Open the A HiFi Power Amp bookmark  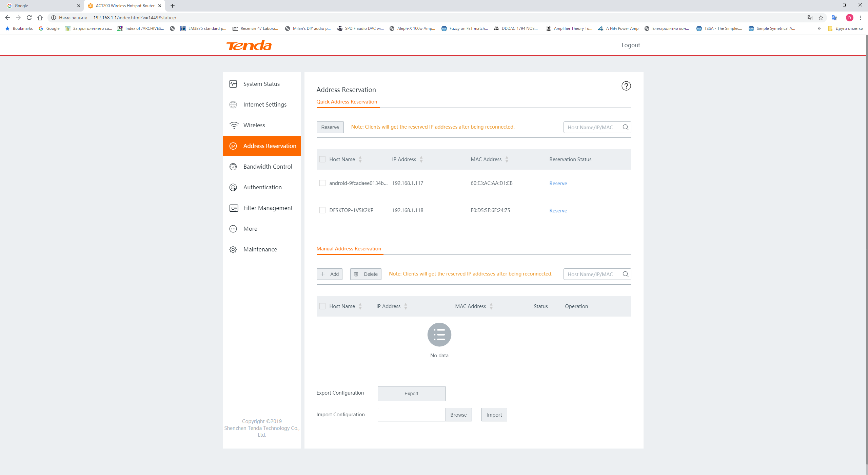(618, 28)
